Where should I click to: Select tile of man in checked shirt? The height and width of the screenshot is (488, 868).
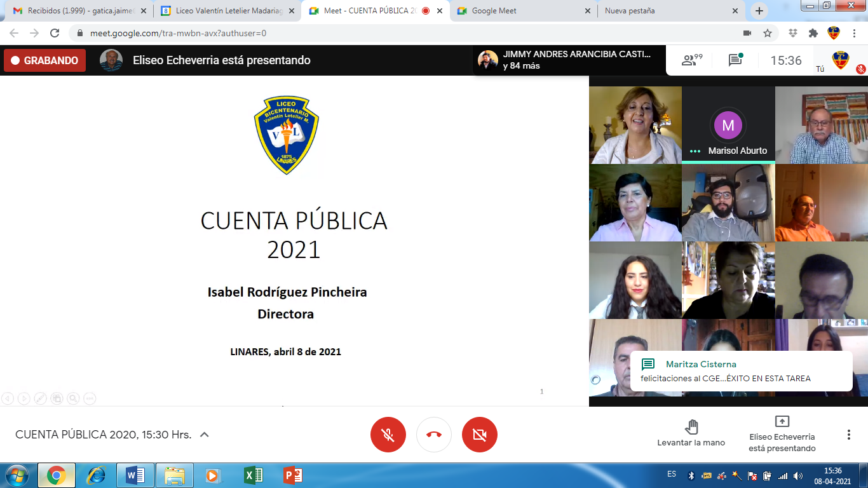[822, 125]
